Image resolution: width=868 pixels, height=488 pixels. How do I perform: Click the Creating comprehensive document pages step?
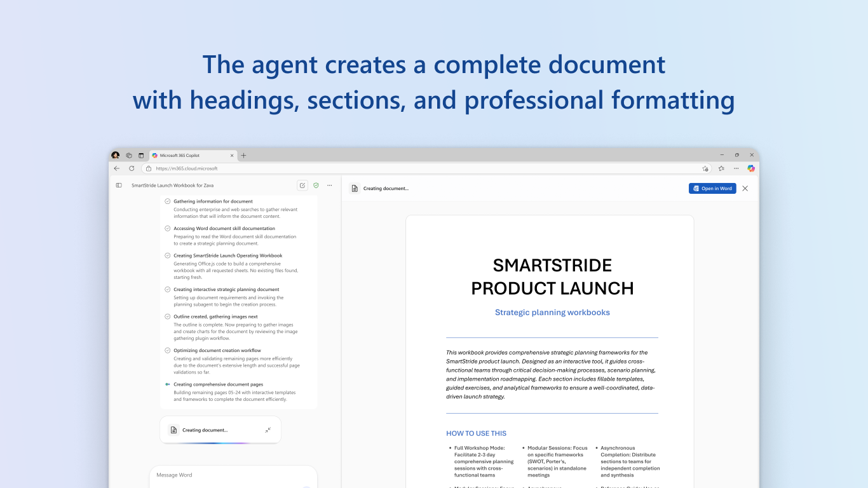click(x=218, y=384)
